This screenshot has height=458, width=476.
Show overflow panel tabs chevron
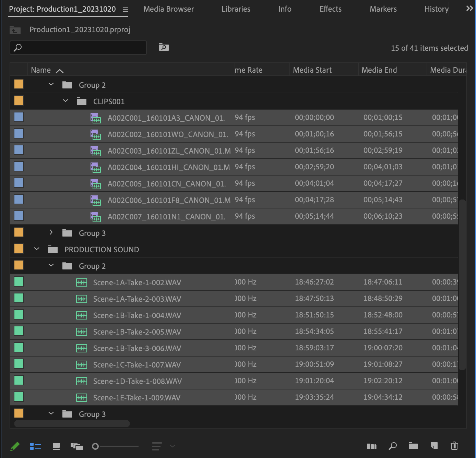(469, 9)
